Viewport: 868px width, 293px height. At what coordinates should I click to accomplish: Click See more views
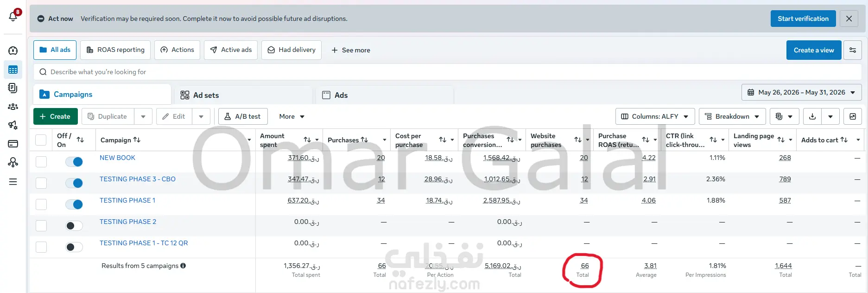pos(351,50)
